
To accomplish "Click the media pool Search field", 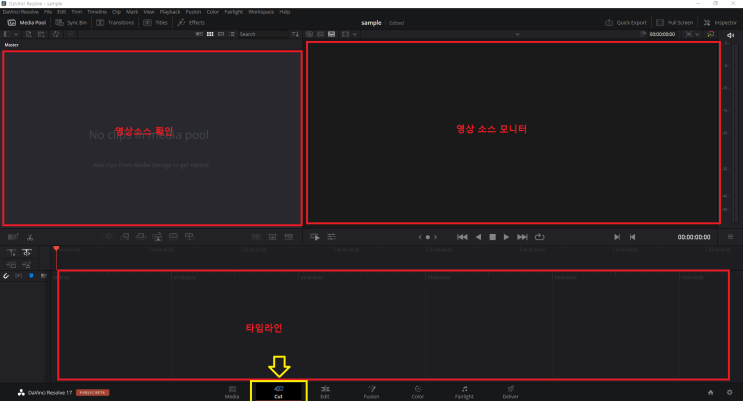I will point(263,34).
